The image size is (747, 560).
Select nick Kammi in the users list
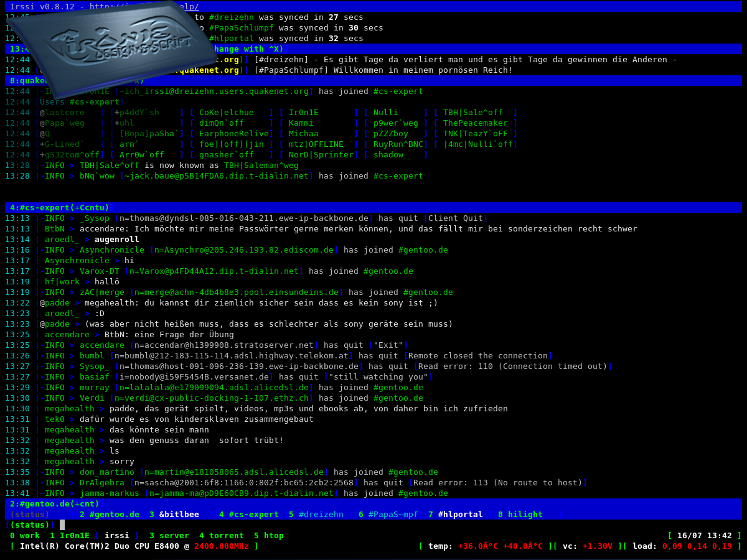(301, 123)
